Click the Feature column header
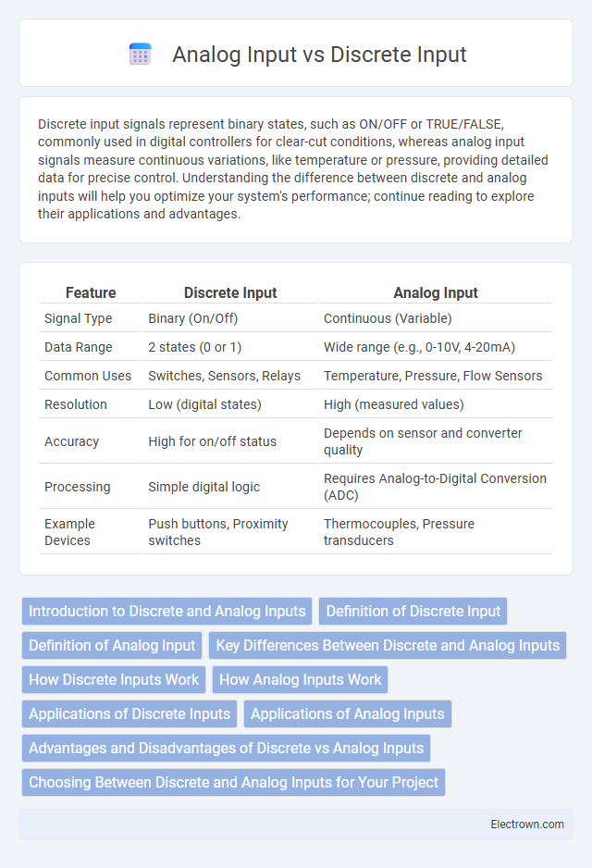Image resolution: width=592 pixels, height=868 pixels. 91,292
